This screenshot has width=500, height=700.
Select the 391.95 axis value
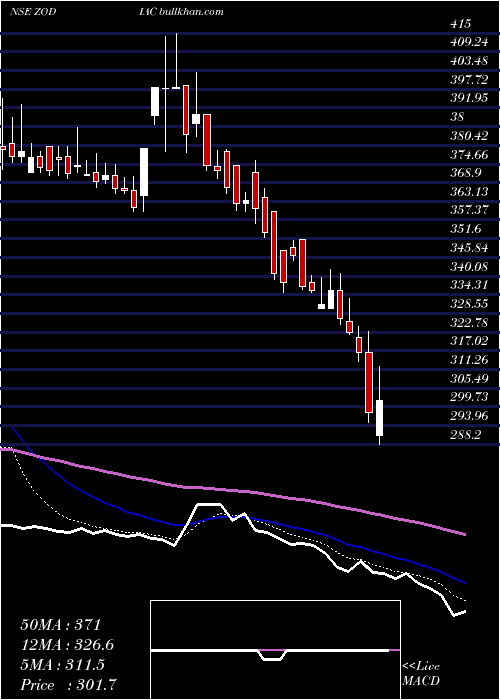coord(468,99)
